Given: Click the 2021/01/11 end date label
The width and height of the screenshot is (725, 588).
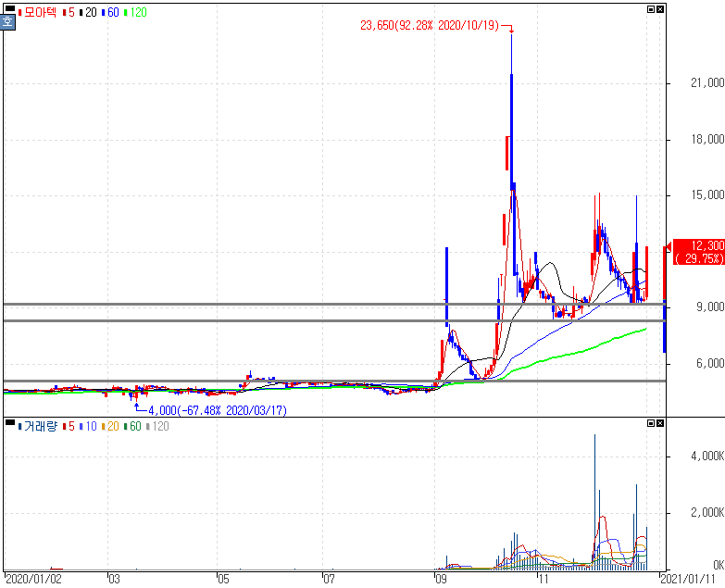Looking at the screenshot, I should (688, 580).
